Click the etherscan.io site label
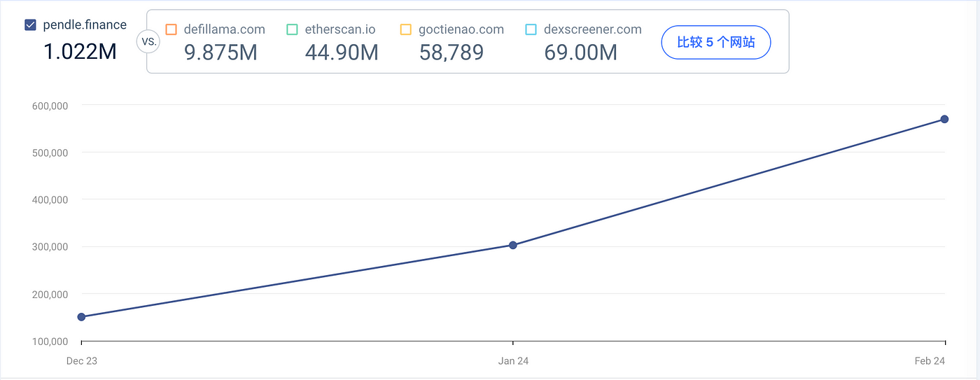 point(340,29)
